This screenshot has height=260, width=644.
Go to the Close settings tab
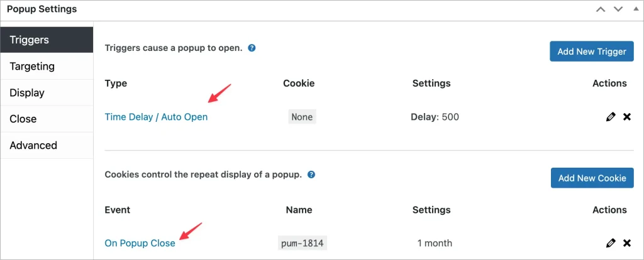pos(47,119)
